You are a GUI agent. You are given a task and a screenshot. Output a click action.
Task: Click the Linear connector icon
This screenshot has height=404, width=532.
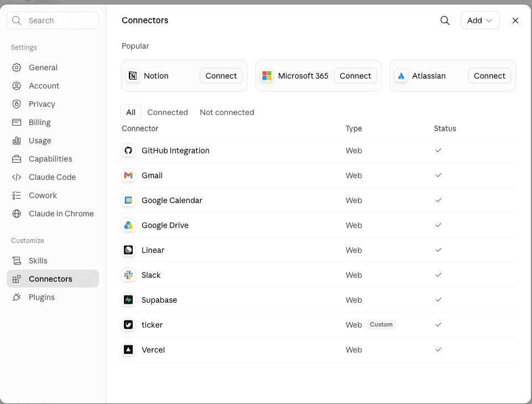click(128, 250)
